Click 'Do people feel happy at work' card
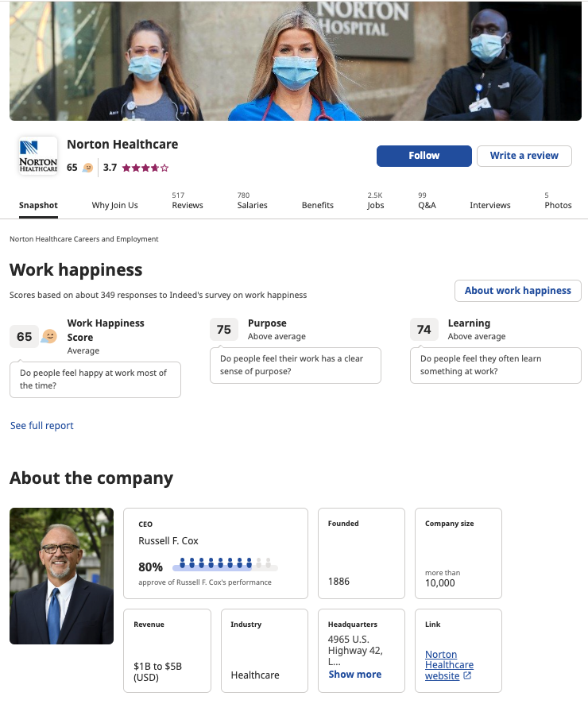The width and height of the screenshot is (588, 704). [95, 379]
